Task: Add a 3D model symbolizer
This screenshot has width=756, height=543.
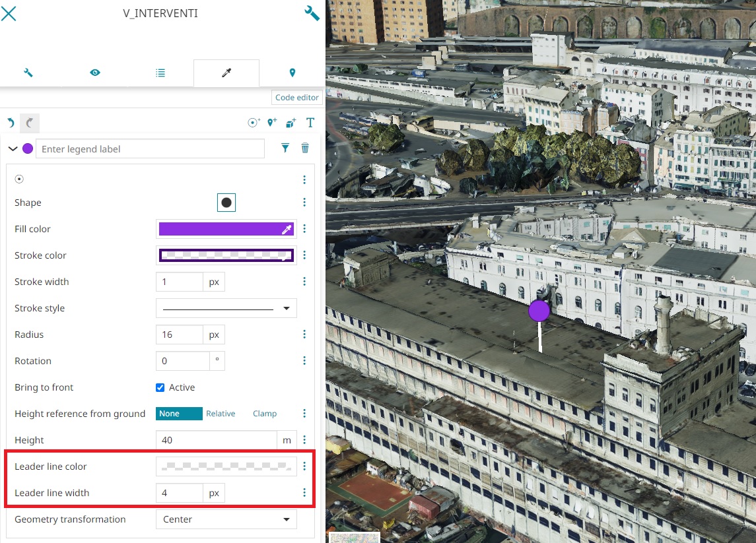Action: [291, 123]
